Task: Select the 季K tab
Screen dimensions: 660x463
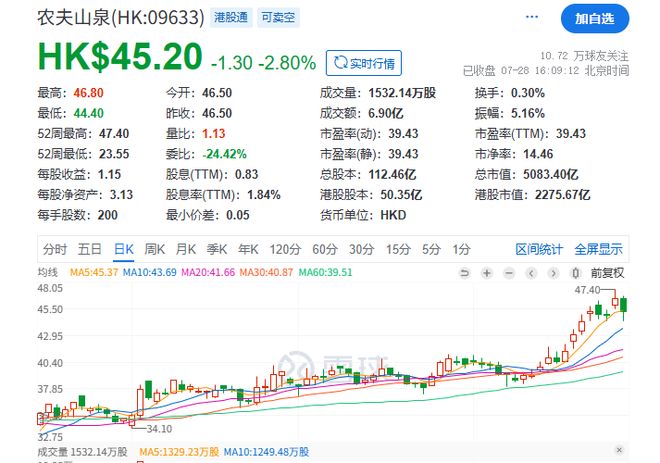Action: pos(217,249)
